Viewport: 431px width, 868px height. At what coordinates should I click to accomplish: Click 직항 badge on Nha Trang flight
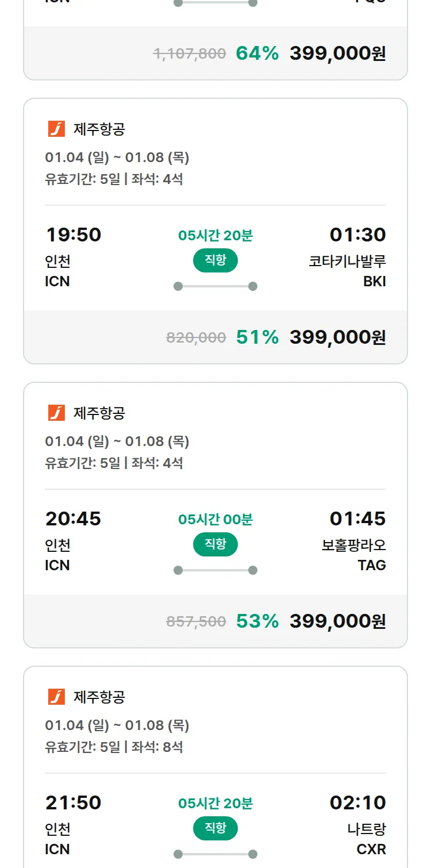[x=215, y=828]
